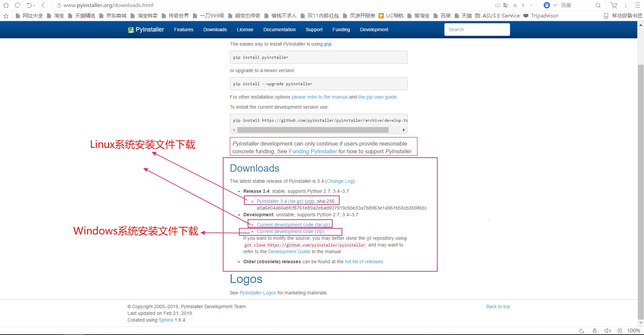Image resolution: width=644 pixels, height=335 pixels.
Task: Open the three-dot vertical menu icon
Action: pyautogui.click(x=626, y=5)
